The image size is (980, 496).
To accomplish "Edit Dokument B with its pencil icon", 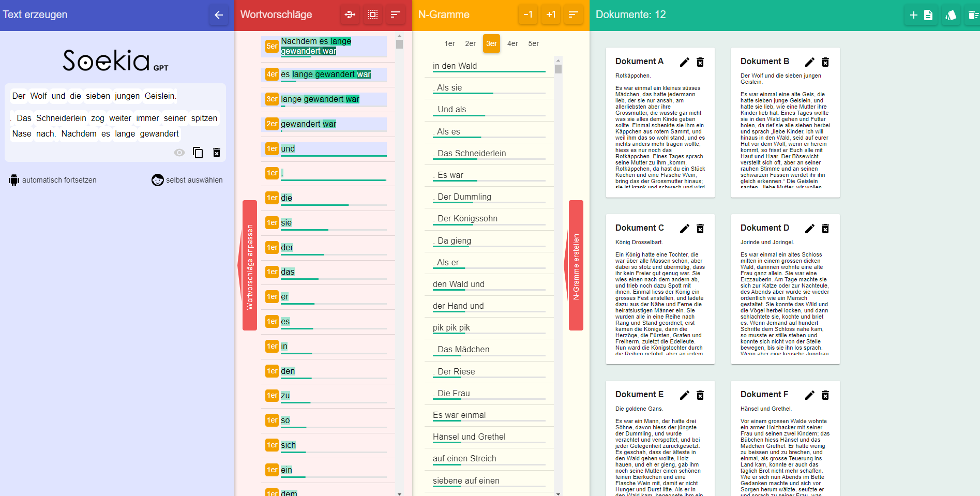I will point(809,62).
